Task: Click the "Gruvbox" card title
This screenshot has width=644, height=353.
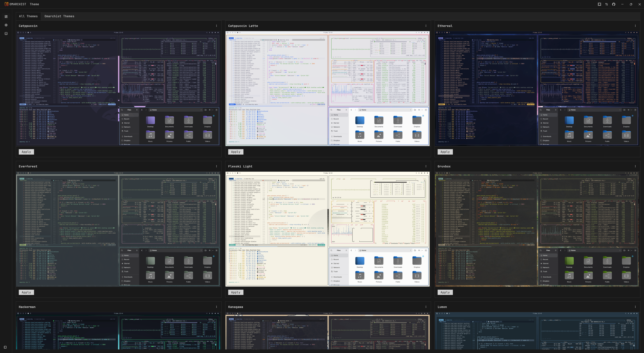Action: [444, 166]
